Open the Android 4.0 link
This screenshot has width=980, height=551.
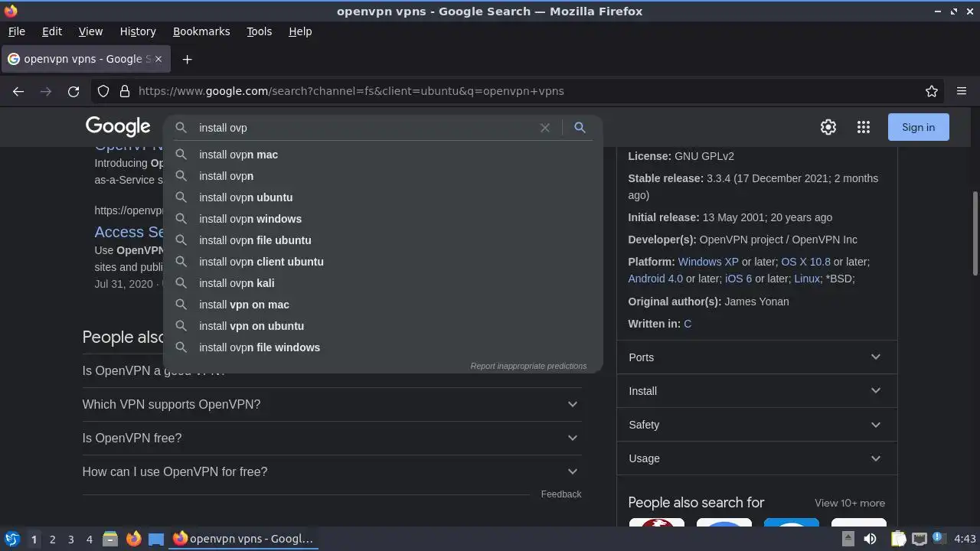(655, 279)
